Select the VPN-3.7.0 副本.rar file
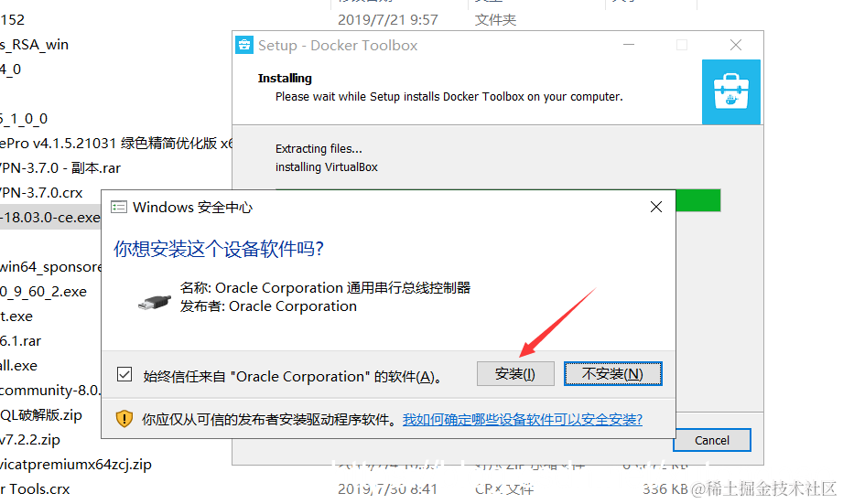 point(60,167)
